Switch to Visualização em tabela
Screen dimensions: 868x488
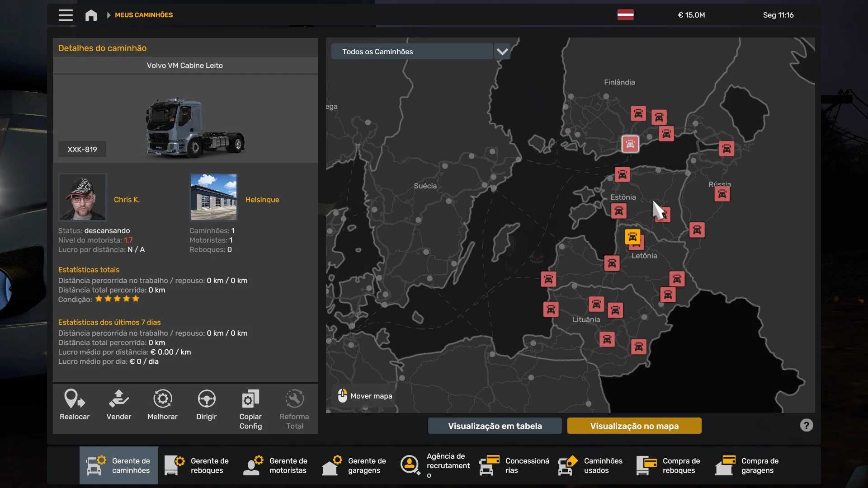(x=495, y=426)
